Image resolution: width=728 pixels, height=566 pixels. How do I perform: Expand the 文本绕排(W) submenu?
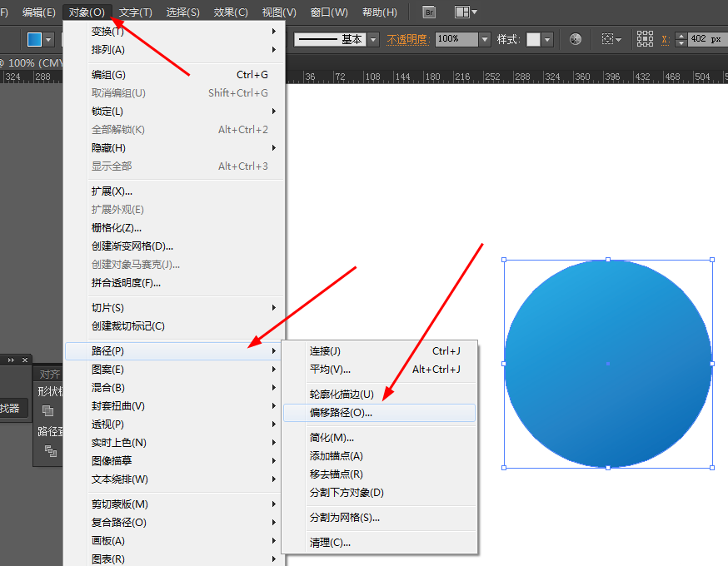174,479
